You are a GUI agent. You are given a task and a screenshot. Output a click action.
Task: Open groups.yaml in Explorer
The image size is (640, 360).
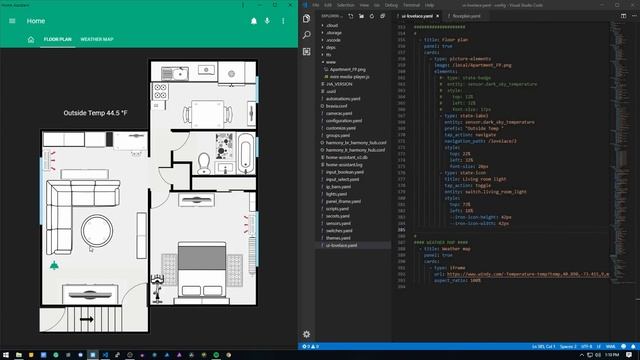pos(338,136)
